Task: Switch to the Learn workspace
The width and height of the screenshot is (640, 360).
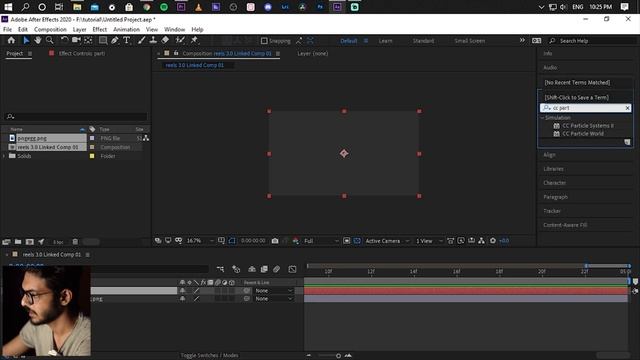Action: click(x=385, y=41)
